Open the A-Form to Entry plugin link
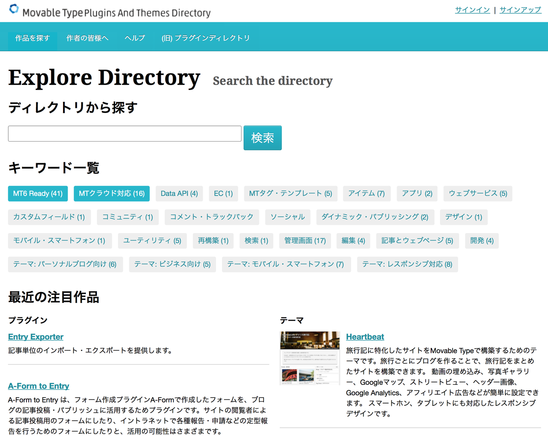 click(x=38, y=386)
